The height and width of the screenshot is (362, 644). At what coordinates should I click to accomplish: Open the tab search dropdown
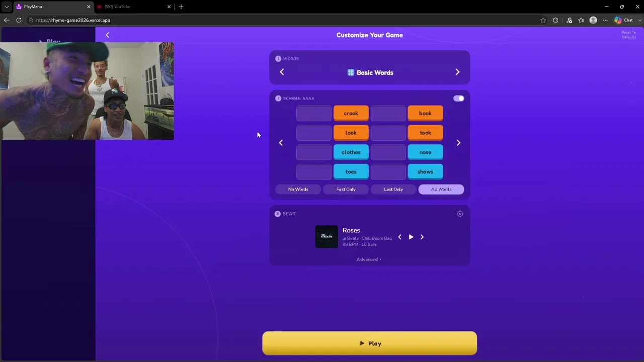[x=7, y=7]
